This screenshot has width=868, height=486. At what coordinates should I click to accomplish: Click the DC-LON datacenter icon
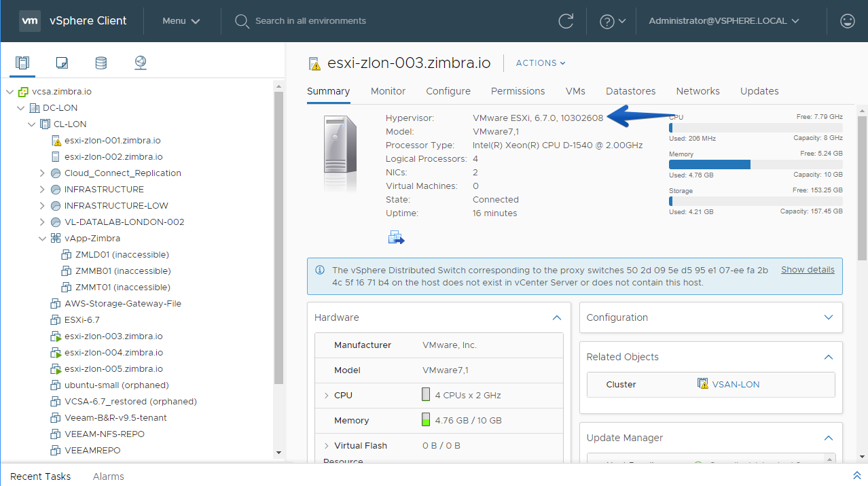34,108
